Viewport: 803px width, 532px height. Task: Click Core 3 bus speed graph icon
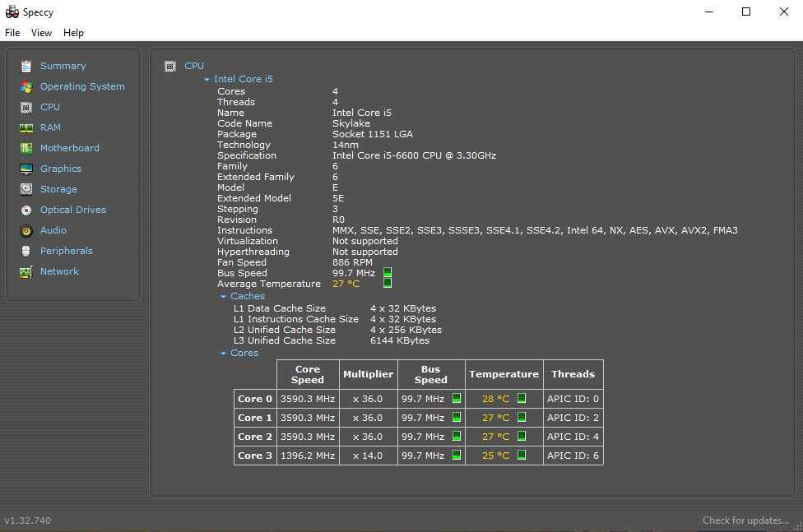tap(457, 455)
